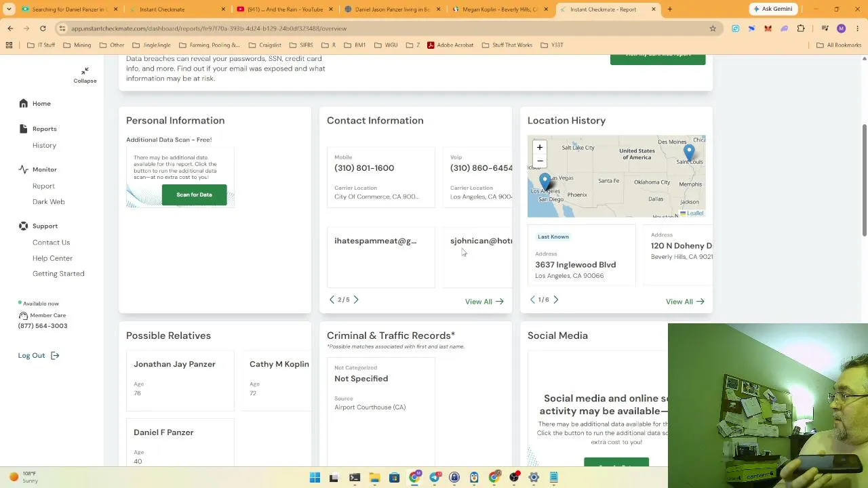The image size is (868, 488).
Task: Open File Explorer from the taskbar
Action: pos(374,478)
